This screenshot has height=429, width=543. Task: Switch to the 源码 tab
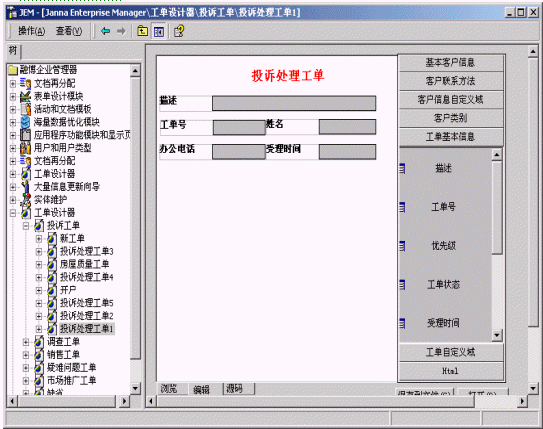pos(234,389)
